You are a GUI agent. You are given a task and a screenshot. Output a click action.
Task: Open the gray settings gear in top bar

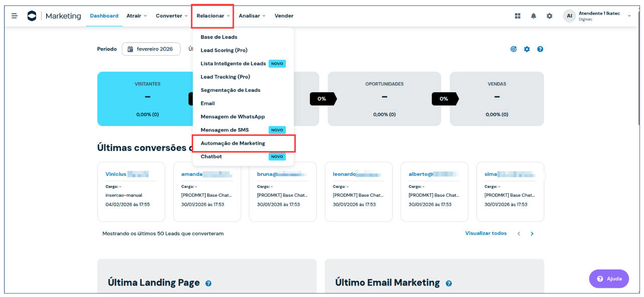[x=550, y=16]
